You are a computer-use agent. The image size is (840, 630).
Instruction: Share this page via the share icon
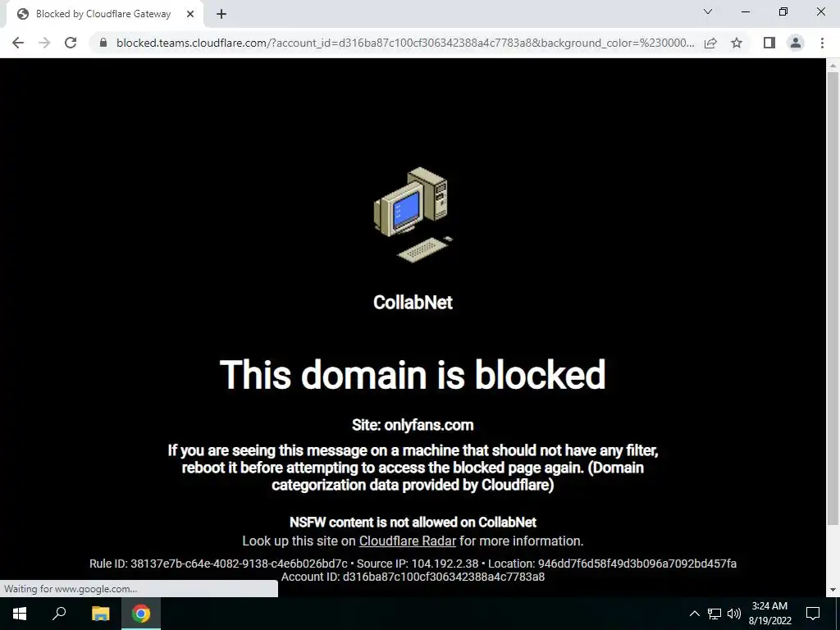coord(710,43)
